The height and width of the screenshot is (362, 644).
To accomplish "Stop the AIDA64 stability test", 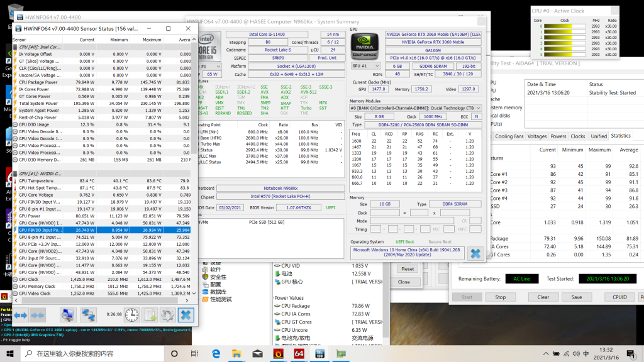I will point(500,297).
